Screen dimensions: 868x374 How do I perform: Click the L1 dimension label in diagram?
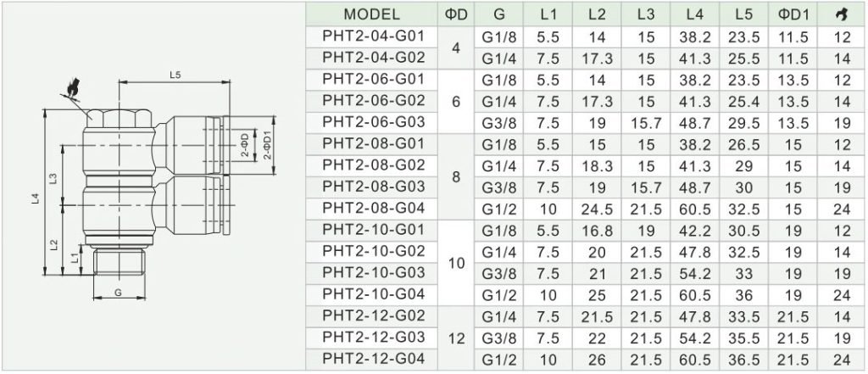point(75,256)
